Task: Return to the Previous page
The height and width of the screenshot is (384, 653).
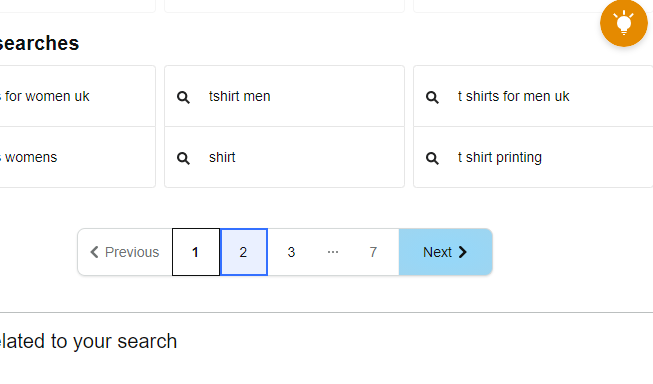Action: point(125,252)
